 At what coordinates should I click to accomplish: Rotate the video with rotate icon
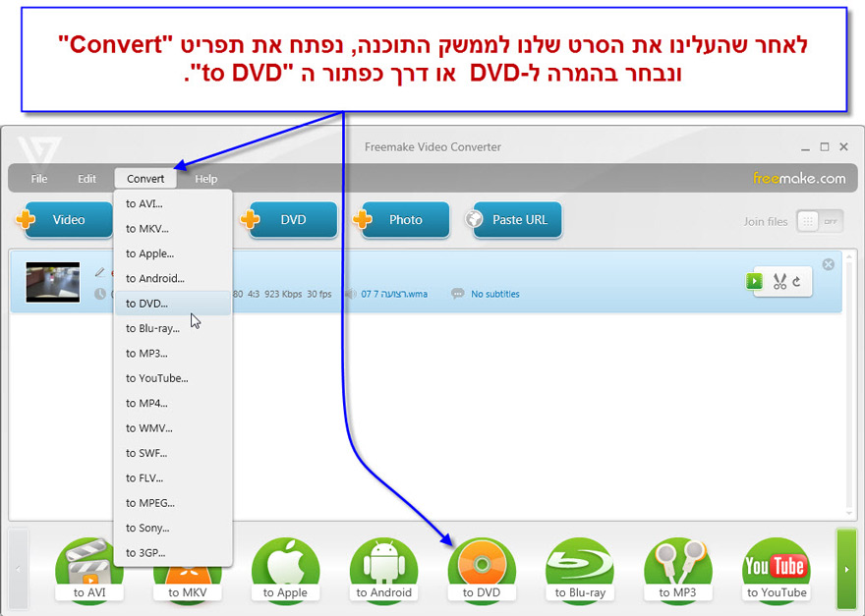pyautogui.click(x=796, y=282)
